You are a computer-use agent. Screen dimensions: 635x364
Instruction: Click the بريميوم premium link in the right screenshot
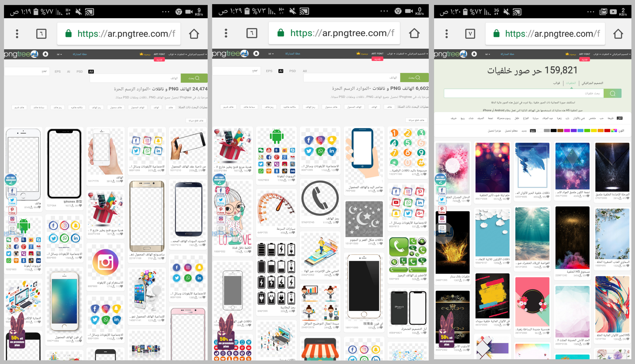[x=571, y=54]
